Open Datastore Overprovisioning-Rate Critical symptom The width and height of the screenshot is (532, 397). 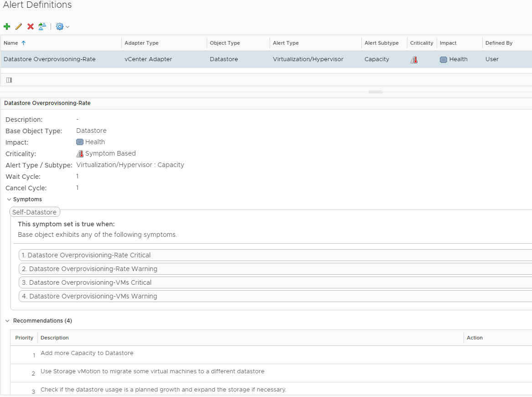tap(89, 255)
